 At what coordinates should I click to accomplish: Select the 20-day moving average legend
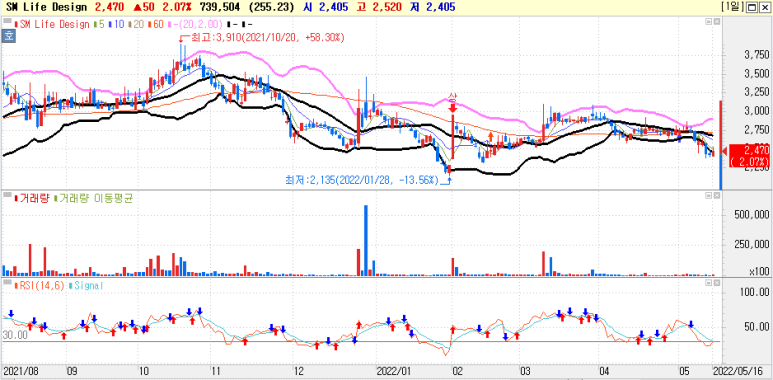(135, 24)
